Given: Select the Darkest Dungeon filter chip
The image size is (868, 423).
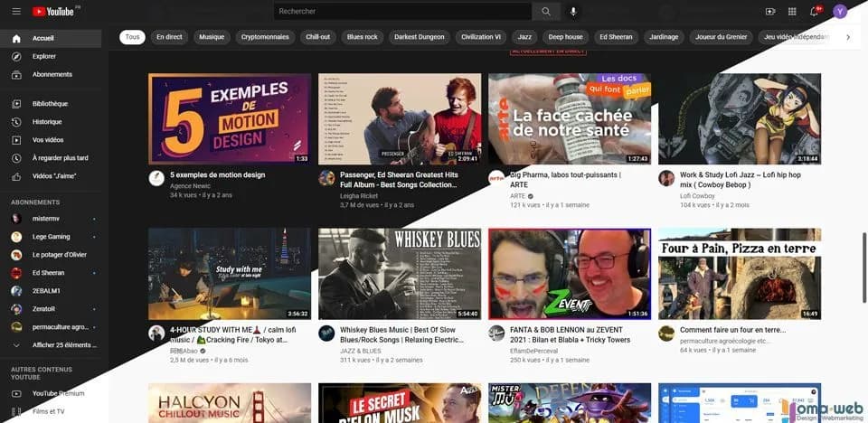Looking at the screenshot, I should 419,37.
